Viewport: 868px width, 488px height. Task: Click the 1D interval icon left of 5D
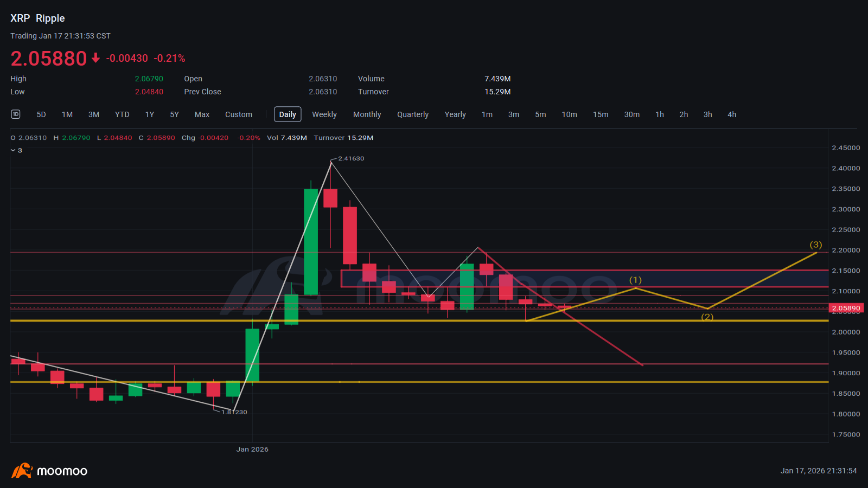pyautogui.click(x=16, y=114)
